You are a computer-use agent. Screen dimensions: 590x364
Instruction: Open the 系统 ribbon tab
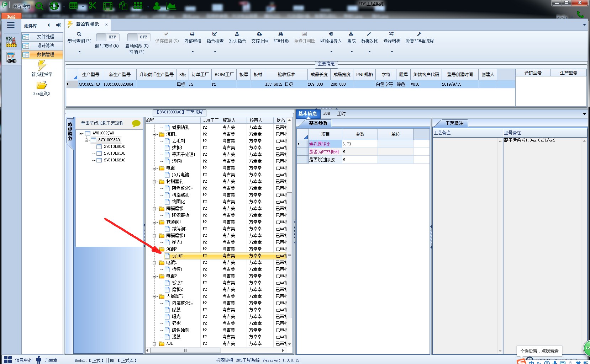(x=11, y=16)
